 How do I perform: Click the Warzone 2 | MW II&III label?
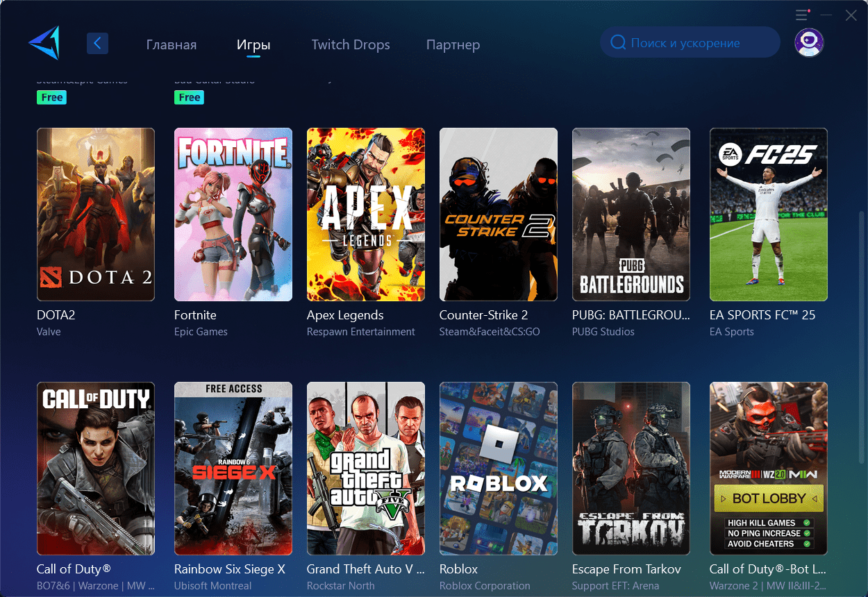(767, 586)
